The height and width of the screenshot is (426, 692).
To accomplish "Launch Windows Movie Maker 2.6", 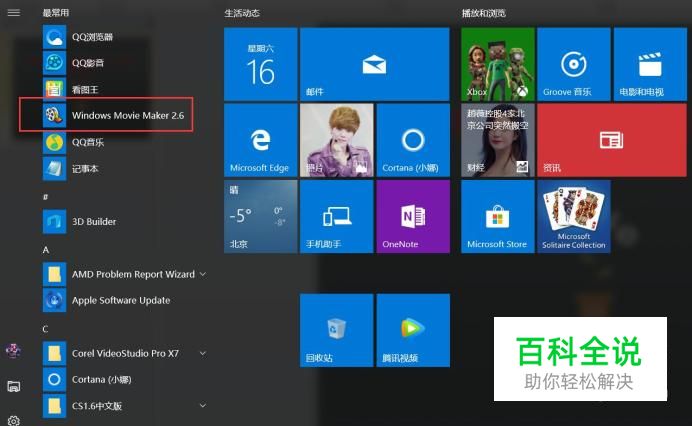I will (x=126, y=115).
